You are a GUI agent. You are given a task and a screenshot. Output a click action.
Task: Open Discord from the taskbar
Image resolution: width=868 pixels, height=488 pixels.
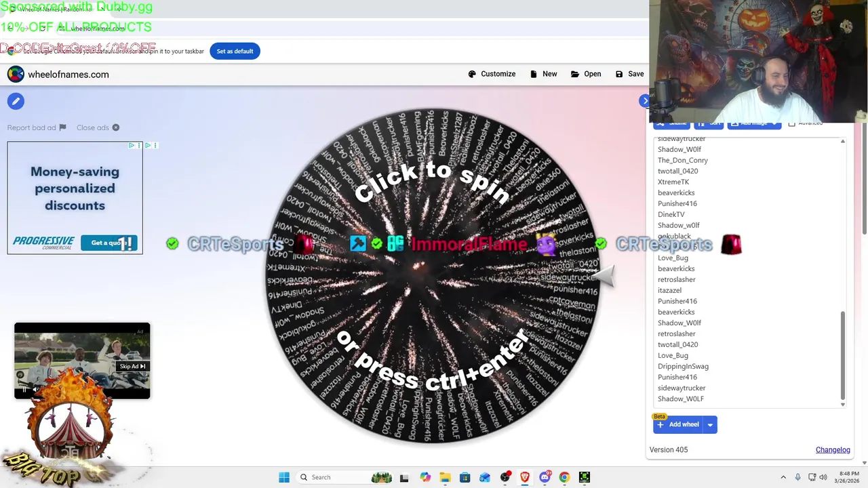click(545, 477)
